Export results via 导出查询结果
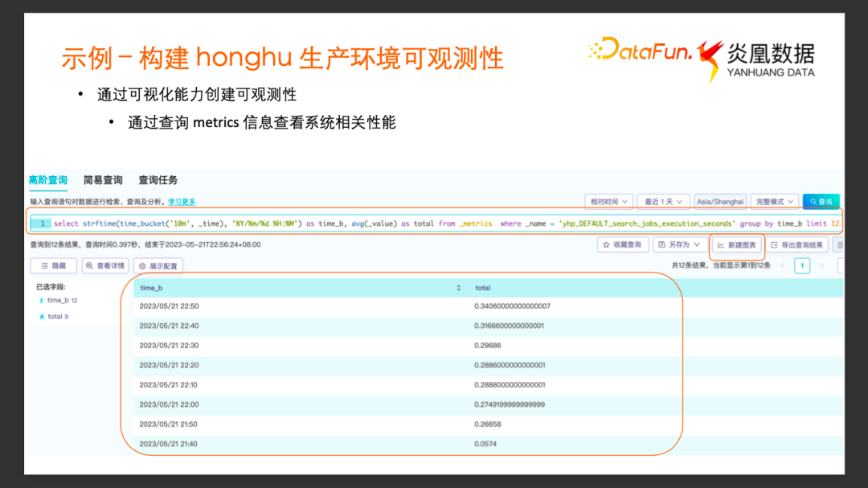The image size is (868, 488). (x=796, y=245)
